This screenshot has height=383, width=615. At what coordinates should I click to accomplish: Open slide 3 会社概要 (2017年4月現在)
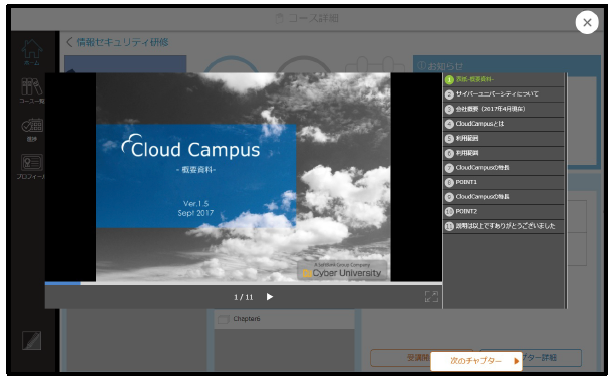pyautogui.click(x=504, y=109)
